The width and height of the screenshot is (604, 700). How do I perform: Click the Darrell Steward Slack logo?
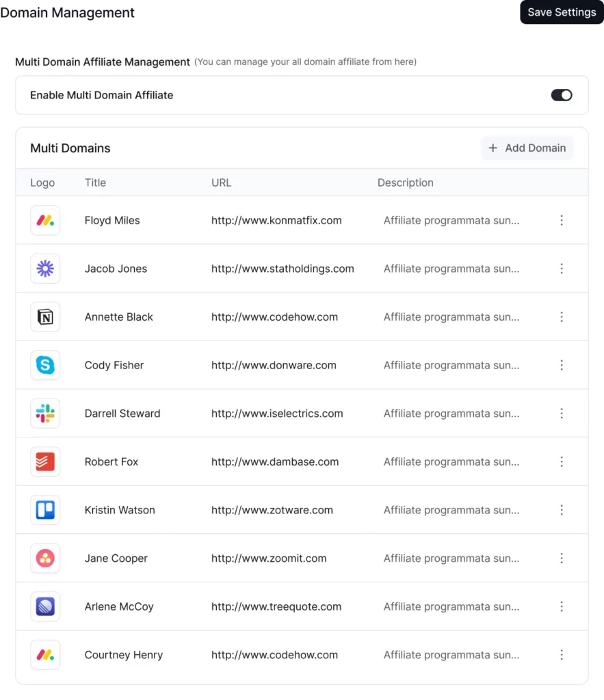click(x=45, y=414)
